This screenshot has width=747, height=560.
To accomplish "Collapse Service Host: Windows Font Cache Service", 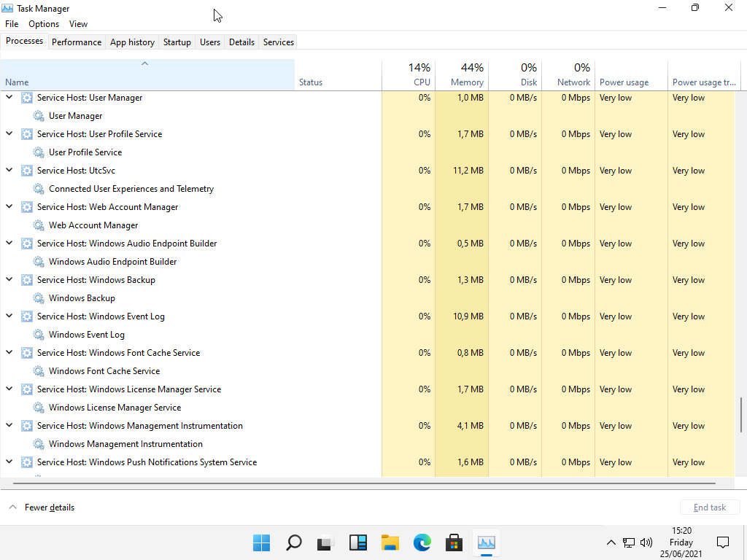I will tap(9, 352).
